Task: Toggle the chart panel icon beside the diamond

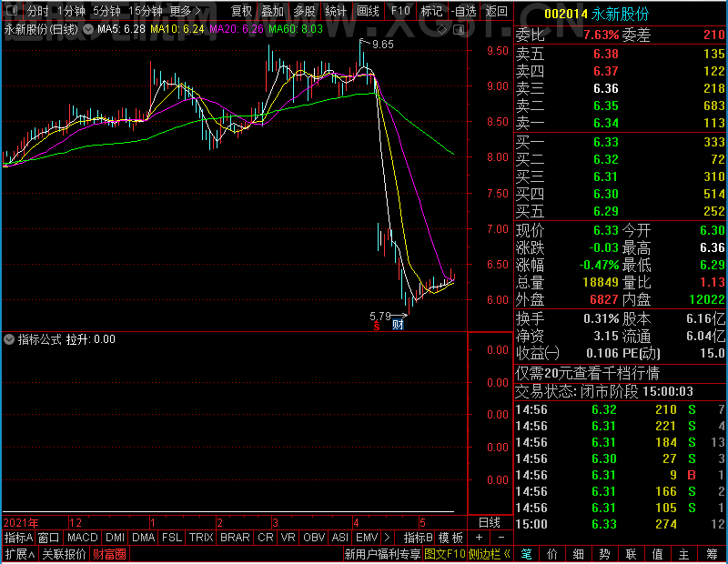Action: click(459, 30)
